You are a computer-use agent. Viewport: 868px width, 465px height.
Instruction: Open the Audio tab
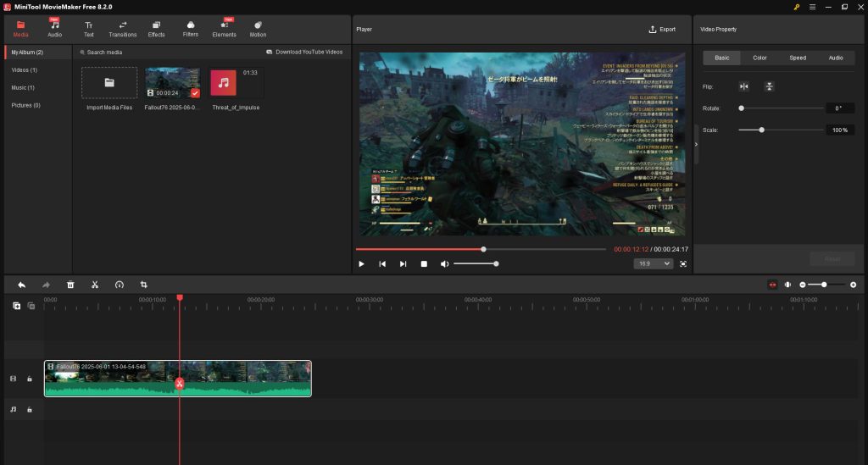(x=55, y=29)
